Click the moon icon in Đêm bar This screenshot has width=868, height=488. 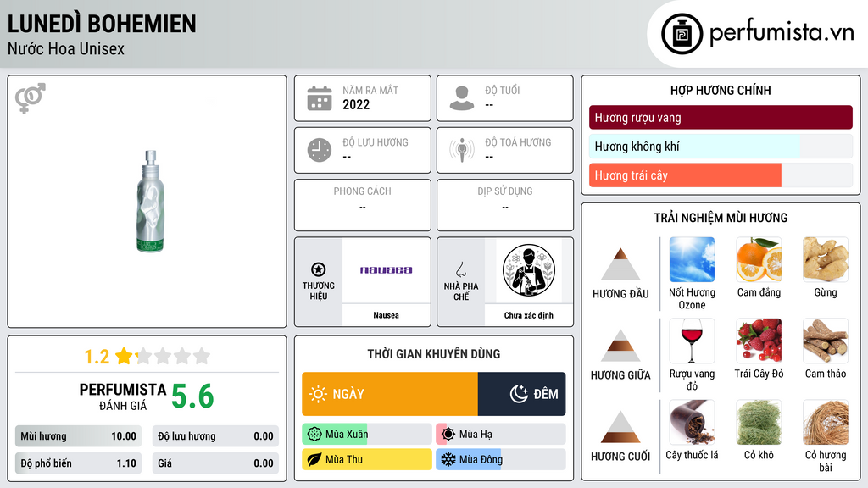(519, 394)
